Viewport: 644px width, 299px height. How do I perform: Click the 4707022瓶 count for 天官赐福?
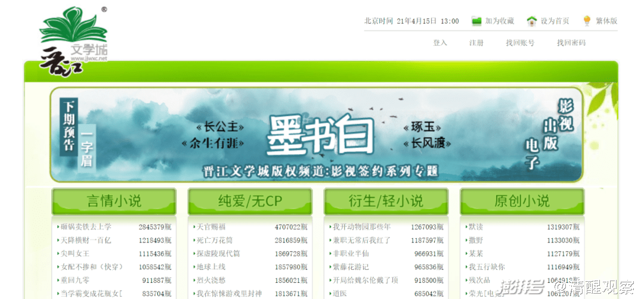click(x=291, y=227)
